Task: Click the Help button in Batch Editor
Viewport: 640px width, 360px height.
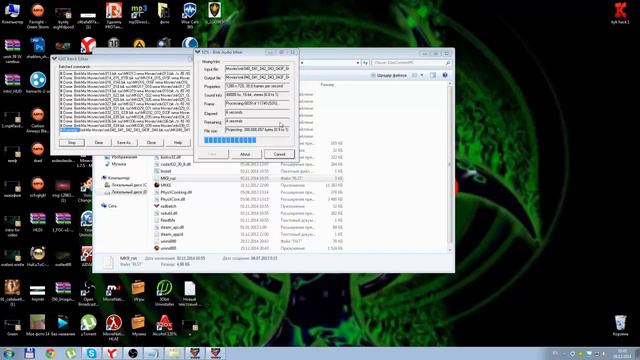Action: [x=178, y=142]
